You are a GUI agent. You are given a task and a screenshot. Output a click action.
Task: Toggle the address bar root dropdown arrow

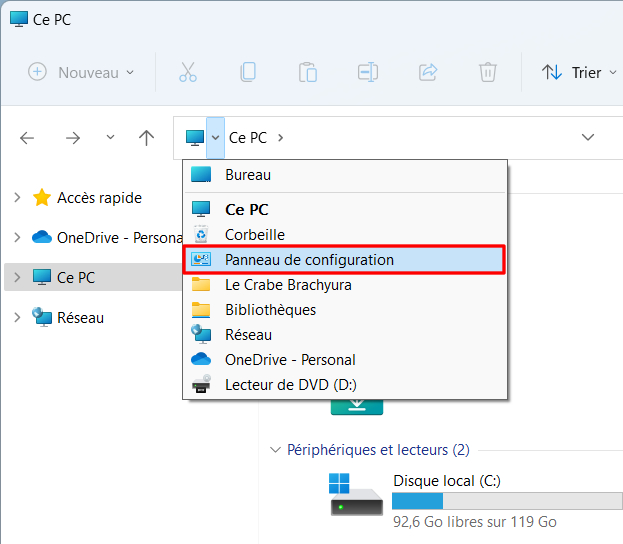(x=215, y=138)
